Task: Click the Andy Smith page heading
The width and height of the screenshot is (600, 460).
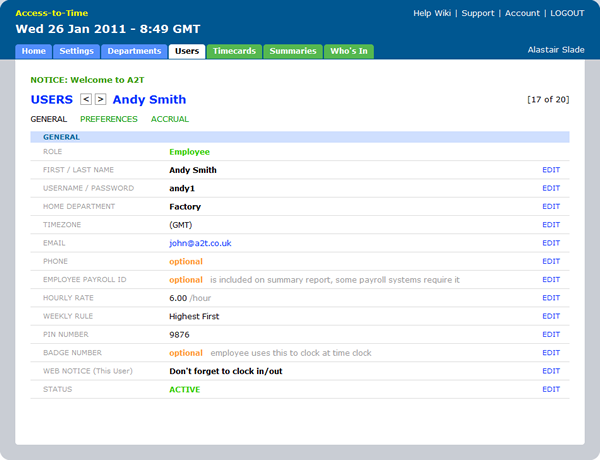Action: tap(149, 100)
